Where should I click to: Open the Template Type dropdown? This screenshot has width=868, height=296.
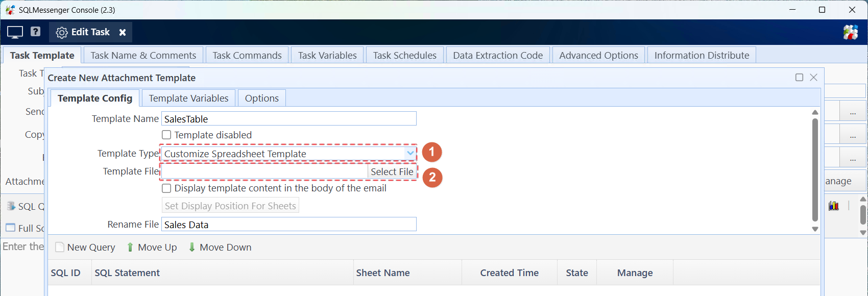(x=411, y=153)
